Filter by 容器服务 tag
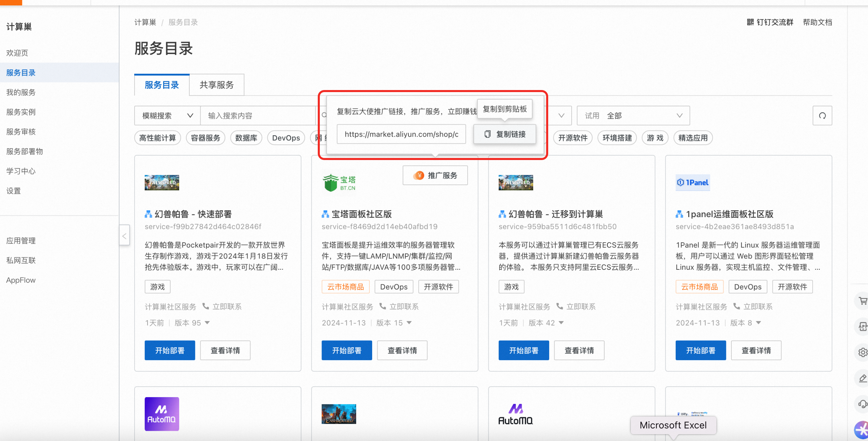The width and height of the screenshot is (868, 441). coord(206,138)
